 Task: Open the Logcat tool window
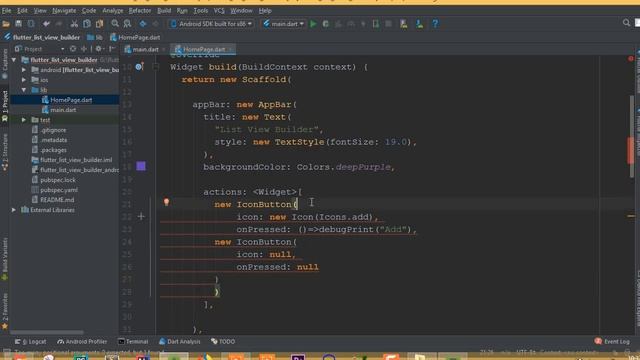(x=31, y=342)
